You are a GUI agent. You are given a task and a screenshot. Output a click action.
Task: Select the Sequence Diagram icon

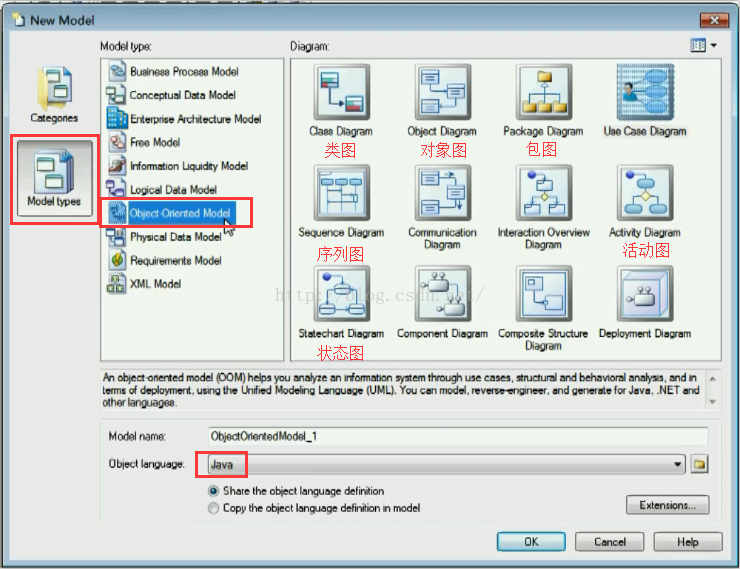(x=342, y=192)
